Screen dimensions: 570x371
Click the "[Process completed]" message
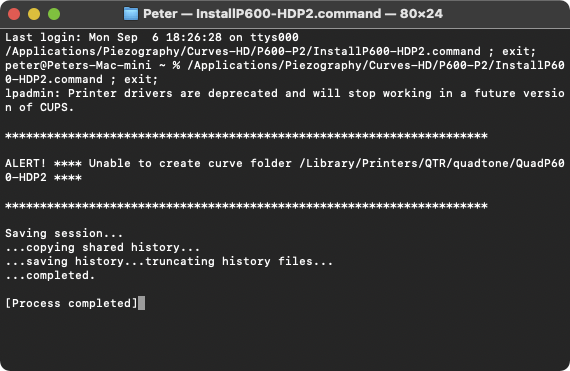[x=71, y=303]
